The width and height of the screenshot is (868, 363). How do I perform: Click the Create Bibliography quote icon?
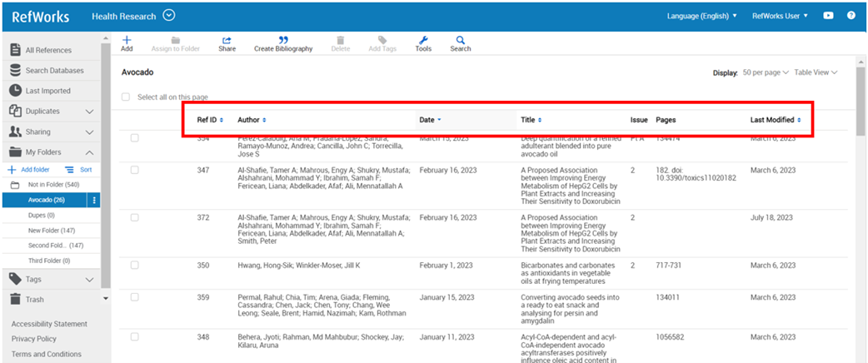(283, 41)
